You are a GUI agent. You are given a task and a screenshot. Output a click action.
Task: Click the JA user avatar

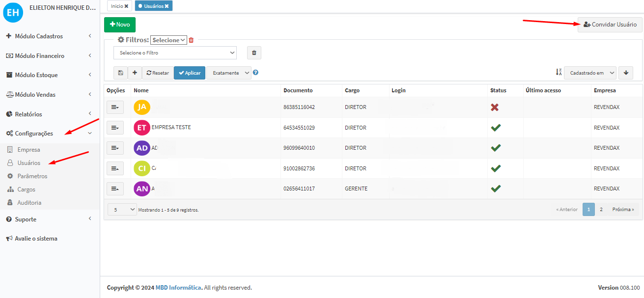pos(142,107)
